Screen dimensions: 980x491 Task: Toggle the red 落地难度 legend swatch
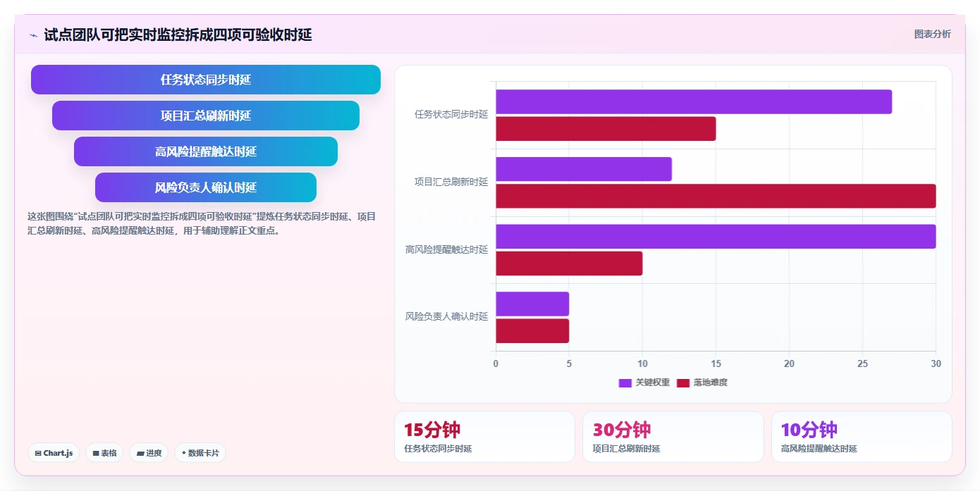683,383
